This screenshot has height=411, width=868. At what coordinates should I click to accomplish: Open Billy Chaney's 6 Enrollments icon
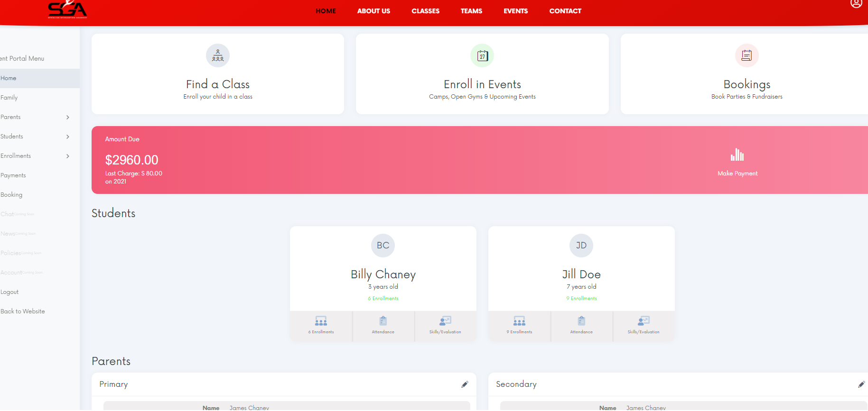pyautogui.click(x=321, y=321)
